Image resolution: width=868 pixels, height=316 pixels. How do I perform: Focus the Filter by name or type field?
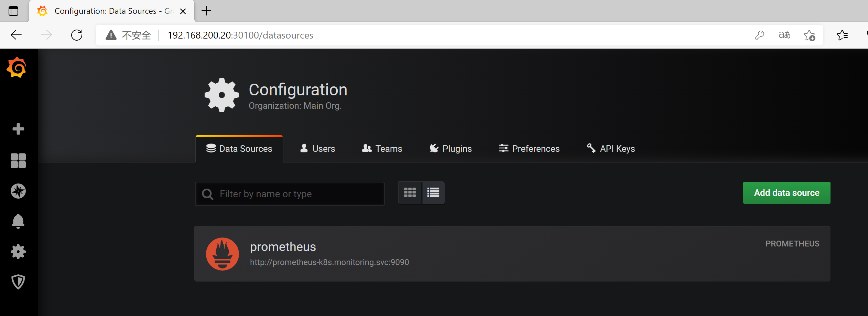point(296,194)
